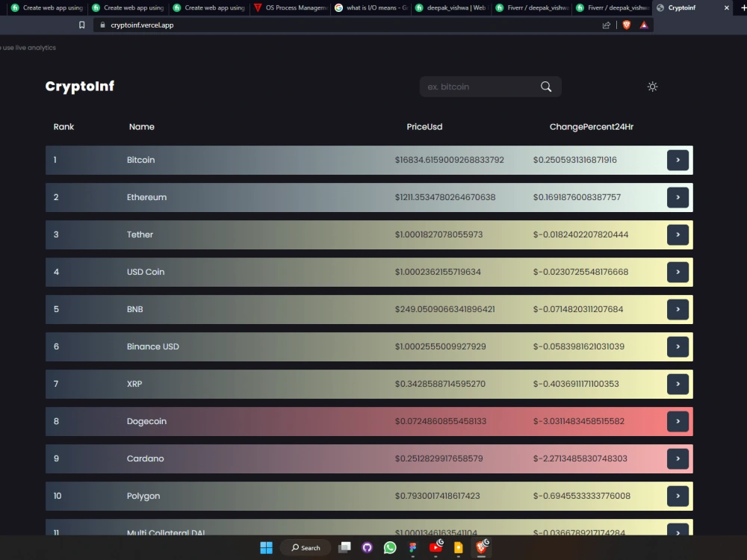
Task: Click the CryptoInf logo
Action: point(79,86)
